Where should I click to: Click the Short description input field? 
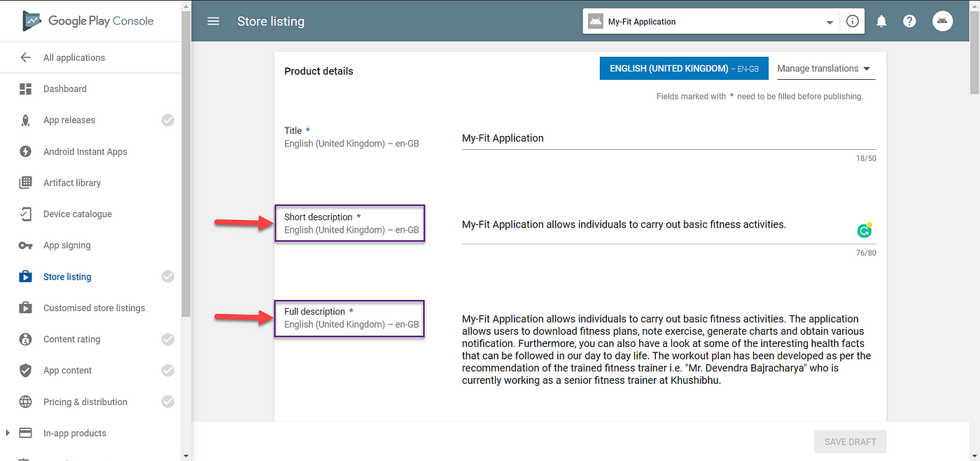[668, 225]
